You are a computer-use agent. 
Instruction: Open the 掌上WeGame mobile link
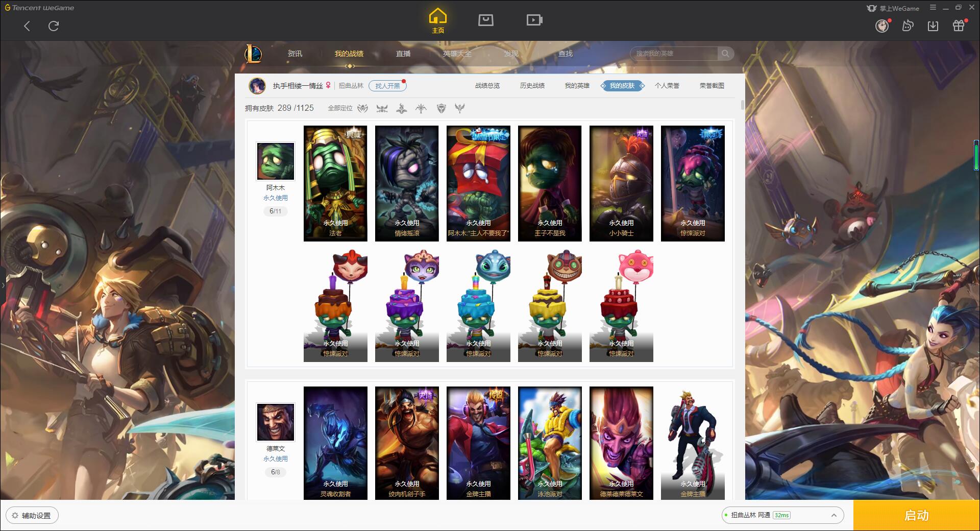coord(893,8)
